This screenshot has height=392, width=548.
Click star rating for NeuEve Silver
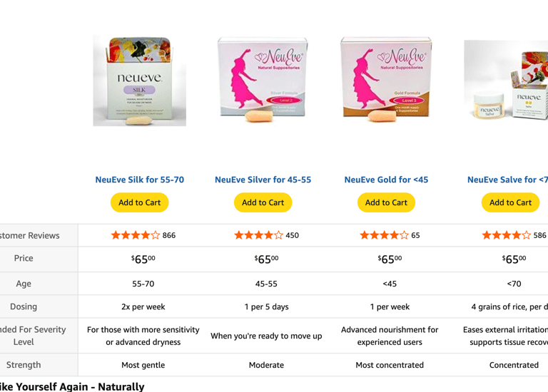coord(258,235)
